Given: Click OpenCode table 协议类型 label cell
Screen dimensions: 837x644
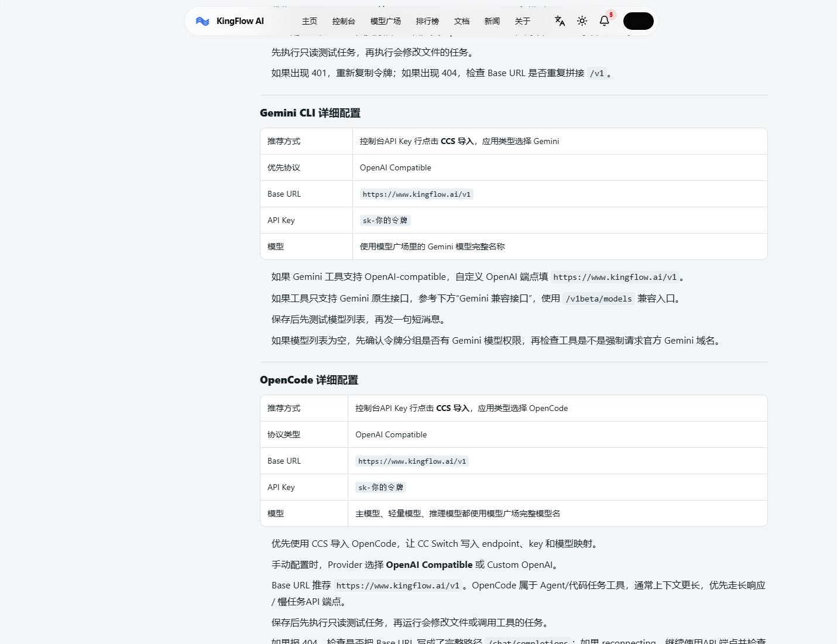Looking at the screenshot, I should click(x=304, y=434).
